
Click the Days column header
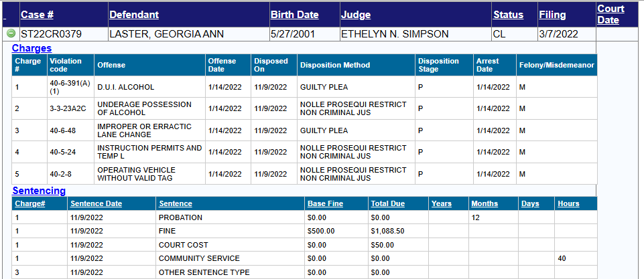[530, 203]
